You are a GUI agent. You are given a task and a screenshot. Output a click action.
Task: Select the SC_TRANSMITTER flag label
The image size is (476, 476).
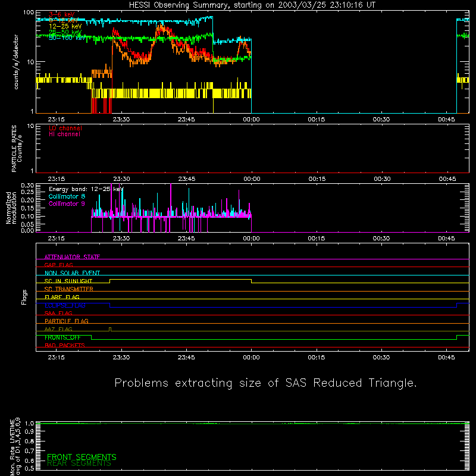[x=69, y=289]
